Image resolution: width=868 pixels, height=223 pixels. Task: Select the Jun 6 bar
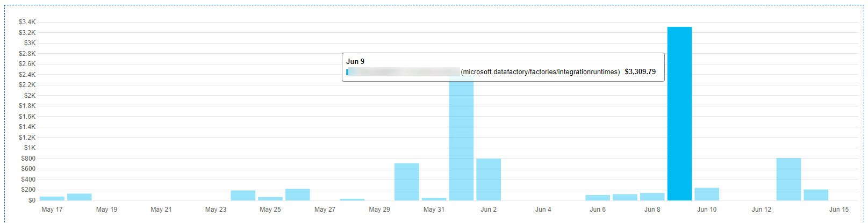pyautogui.click(x=598, y=198)
